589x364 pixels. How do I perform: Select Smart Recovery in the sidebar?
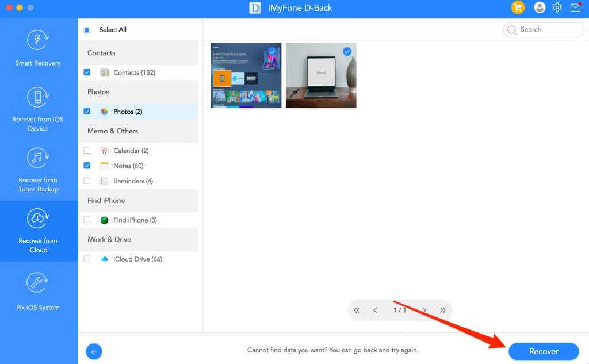38,48
